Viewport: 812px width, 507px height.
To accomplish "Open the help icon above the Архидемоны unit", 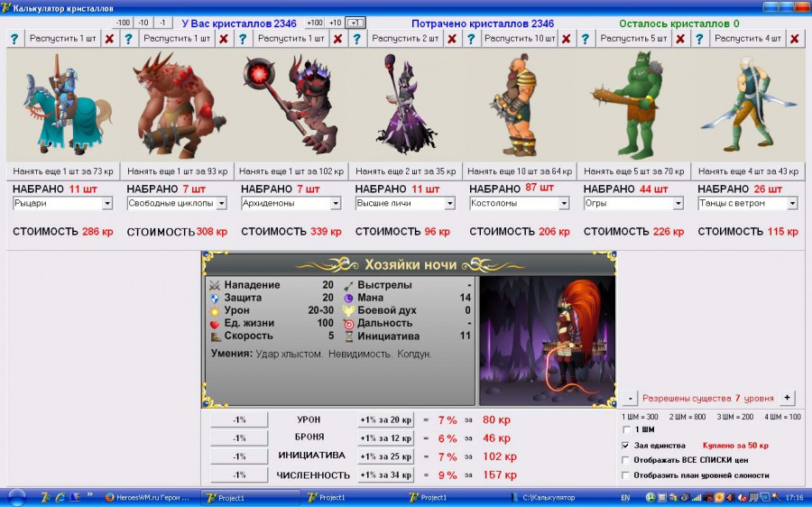I will pyautogui.click(x=243, y=39).
